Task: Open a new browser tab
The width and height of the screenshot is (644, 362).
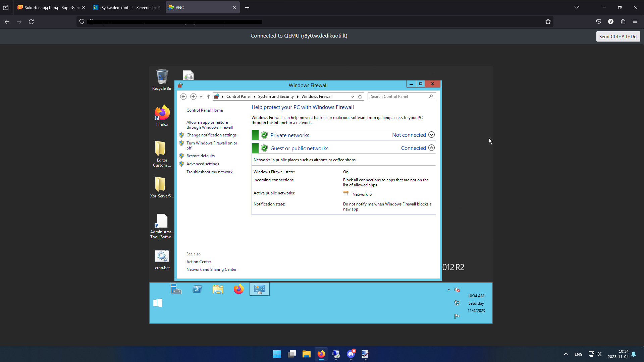Action: click(x=247, y=7)
